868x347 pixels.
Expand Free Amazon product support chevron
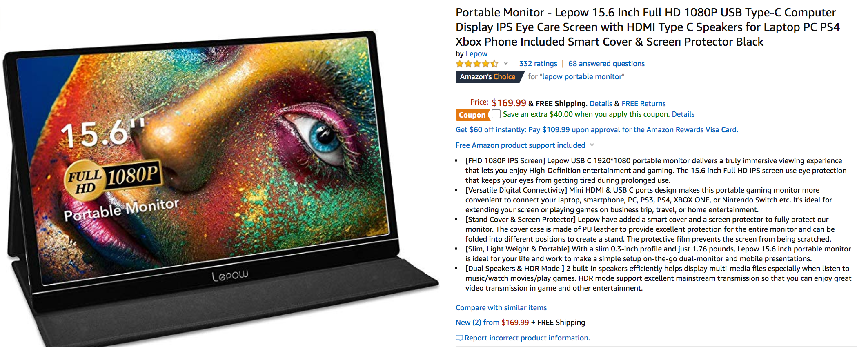point(592,145)
